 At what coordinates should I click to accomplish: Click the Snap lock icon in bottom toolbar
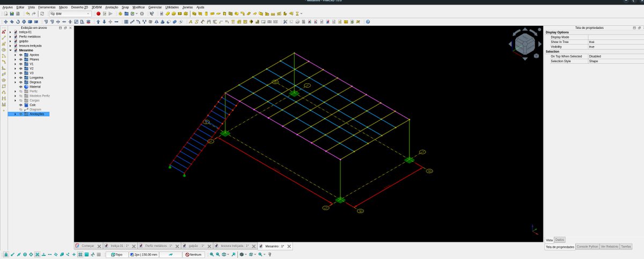coord(5,254)
